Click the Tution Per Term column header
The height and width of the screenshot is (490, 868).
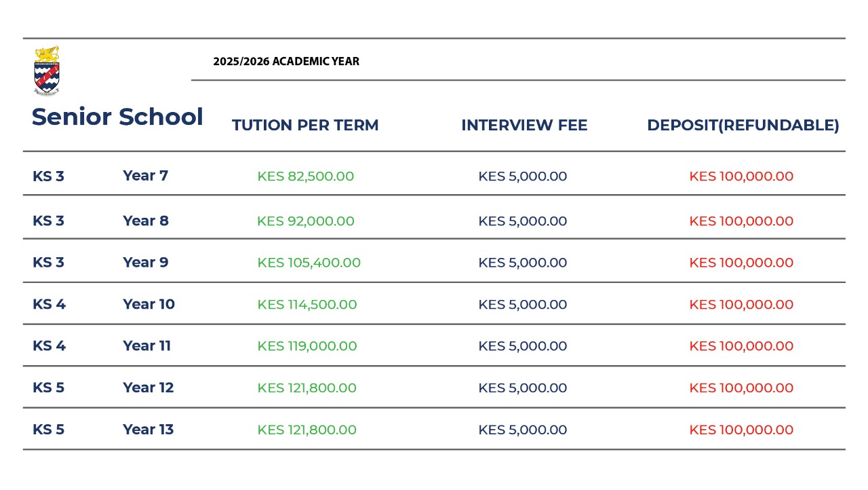click(305, 126)
